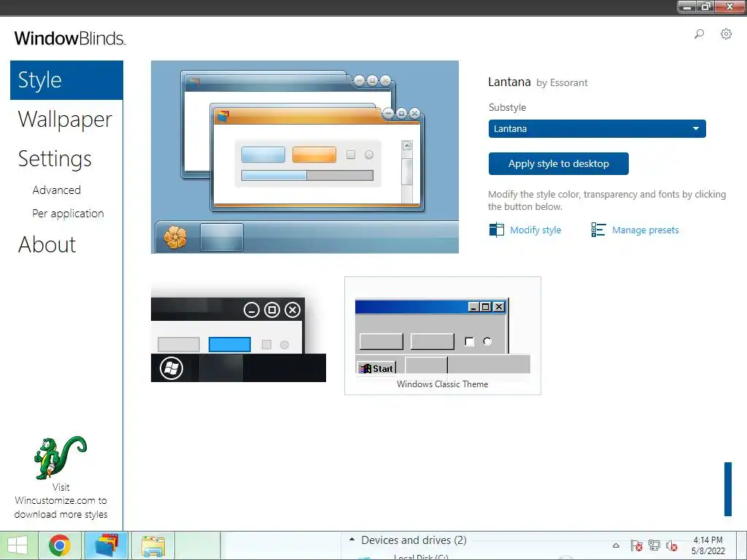Click the Manage presets list icon
This screenshot has height=560, width=747.
pos(598,230)
